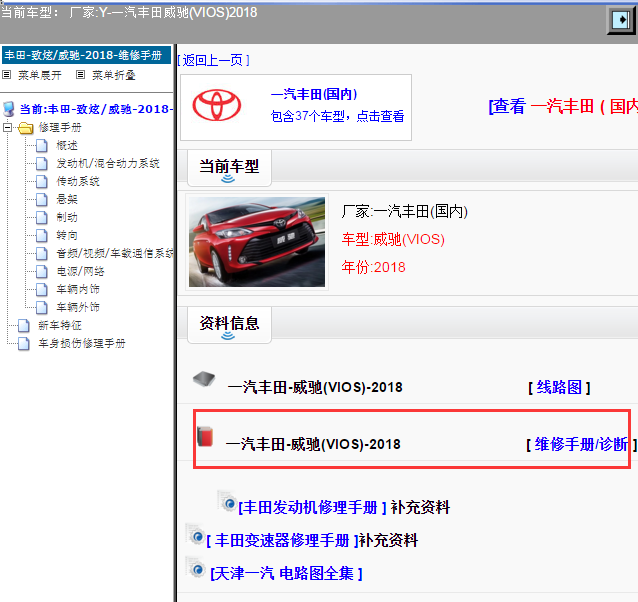This screenshot has width=638, height=602.
Task: Click the page icon beside 传动系统
Action: (42, 181)
